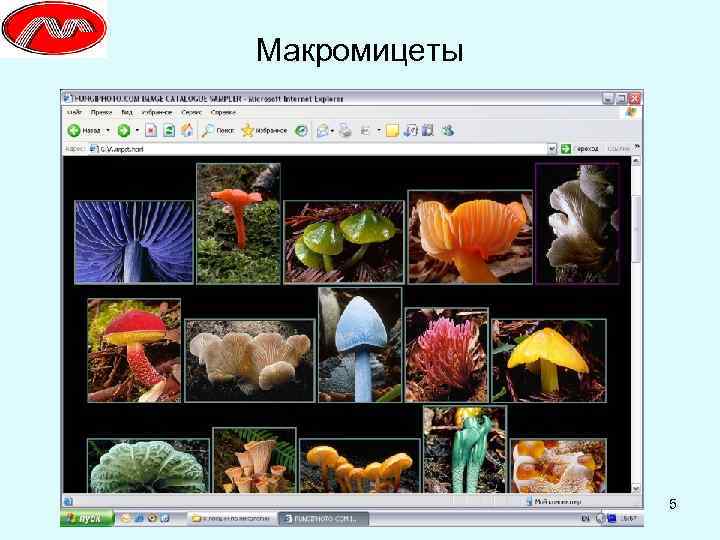
Task: Open the yellow conical cap mushroom thumbnail
Action: (549, 360)
